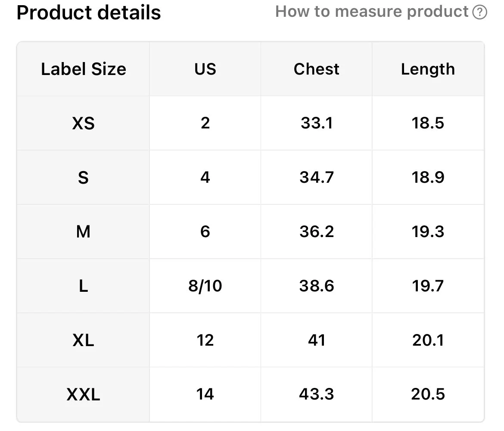Select the 36.2 chest value

(x=316, y=231)
